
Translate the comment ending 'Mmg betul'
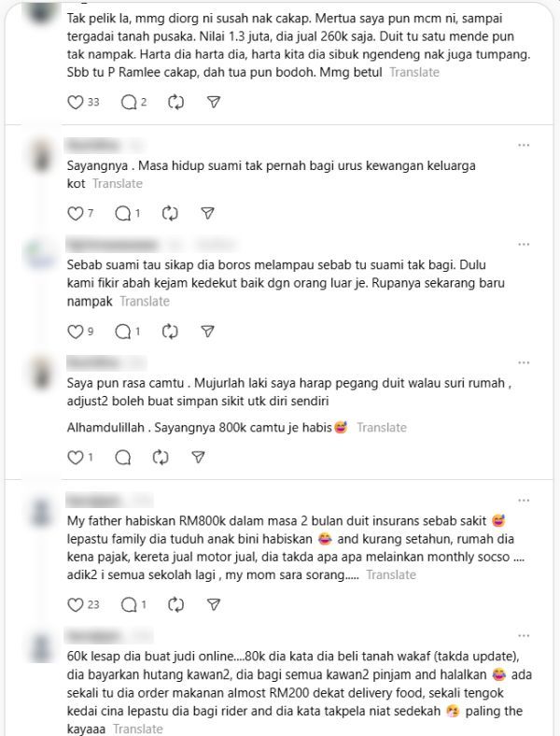[414, 72]
